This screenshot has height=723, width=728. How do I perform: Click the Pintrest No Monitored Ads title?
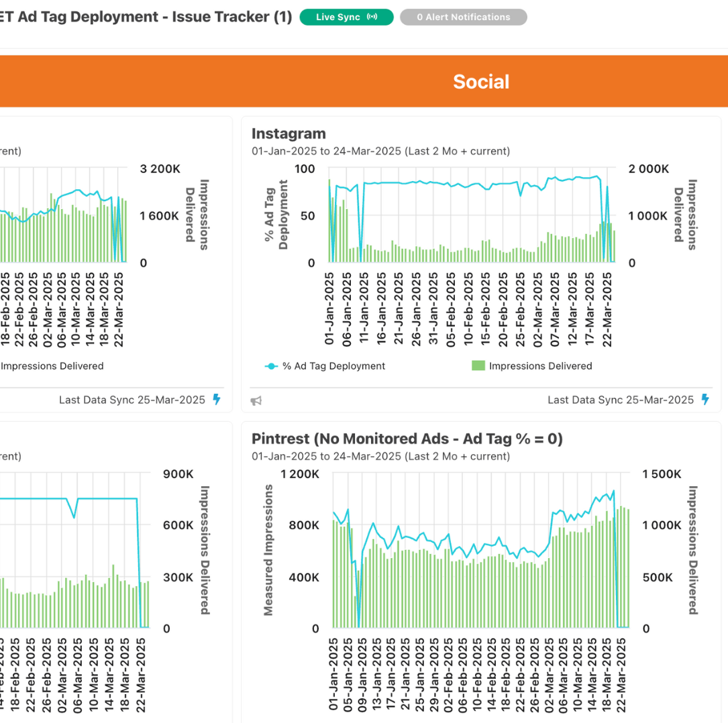pos(407,439)
